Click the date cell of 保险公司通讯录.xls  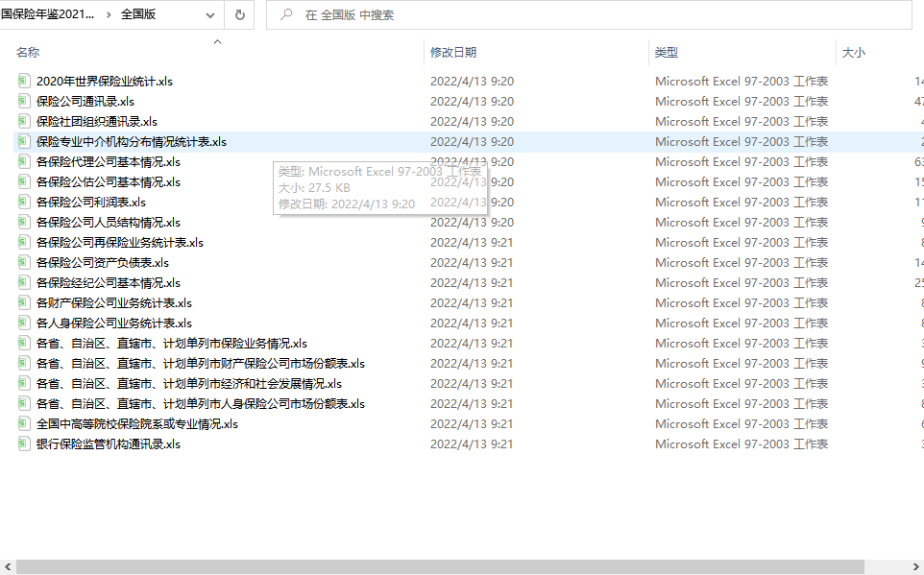(x=472, y=102)
